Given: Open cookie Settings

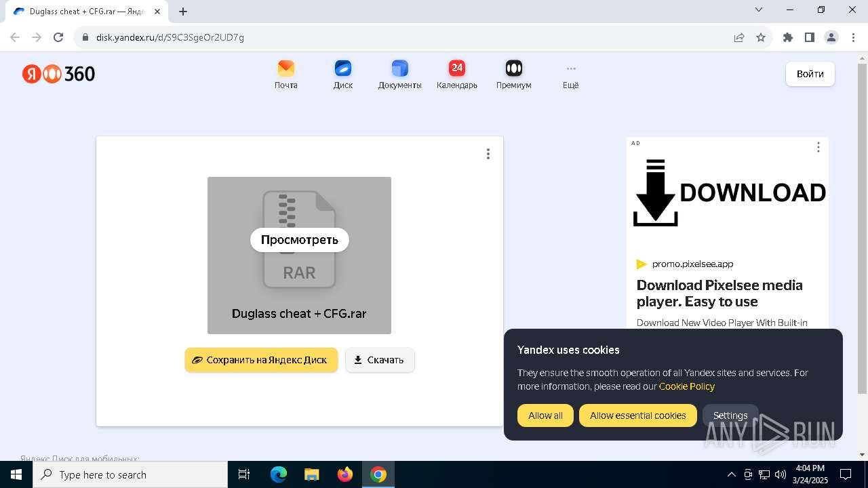Looking at the screenshot, I should (730, 415).
